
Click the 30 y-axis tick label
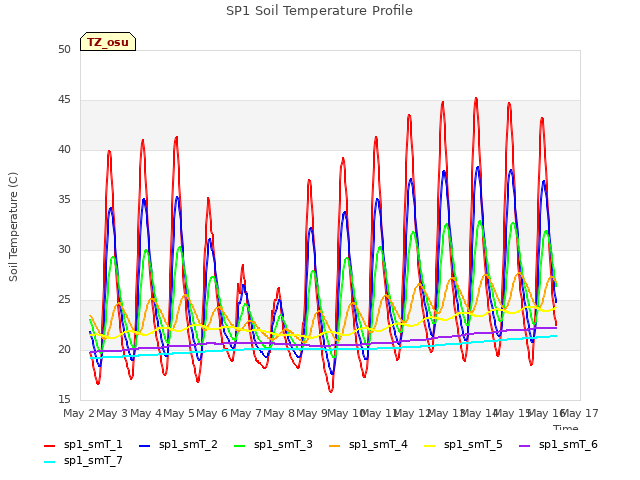click(64, 250)
